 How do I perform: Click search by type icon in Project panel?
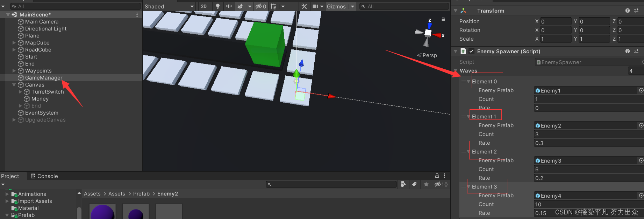[x=403, y=184]
